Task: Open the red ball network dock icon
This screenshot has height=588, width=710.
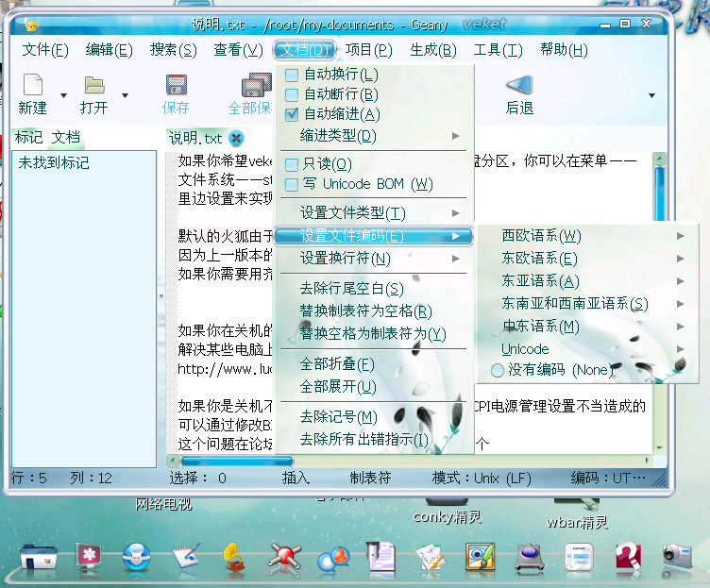Action: pyautogui.click(x=284, y=557)
